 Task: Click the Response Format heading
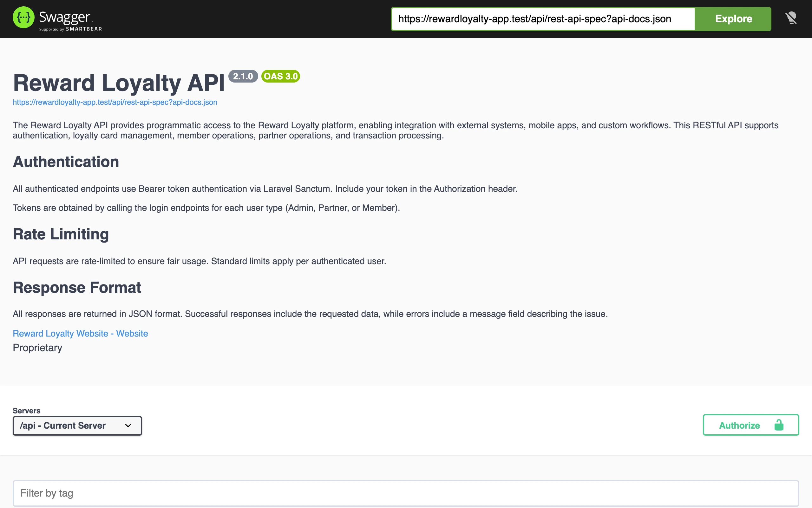click(x=77, y=288)
